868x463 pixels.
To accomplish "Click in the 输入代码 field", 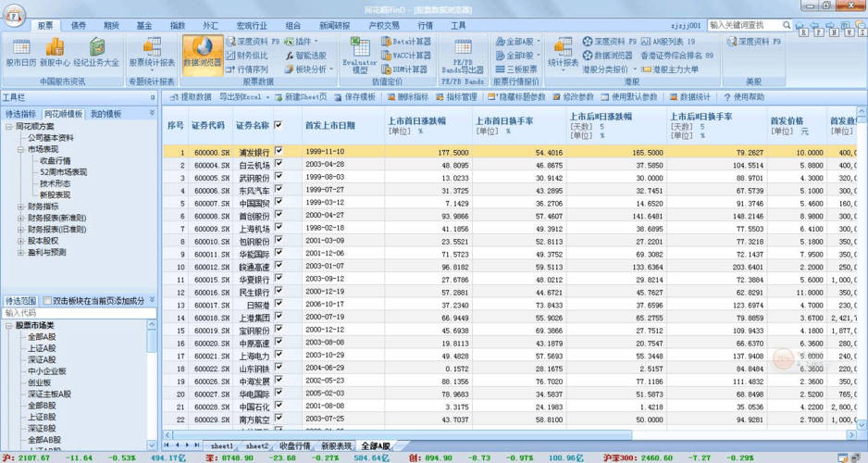I will click(x=80, y=313).
